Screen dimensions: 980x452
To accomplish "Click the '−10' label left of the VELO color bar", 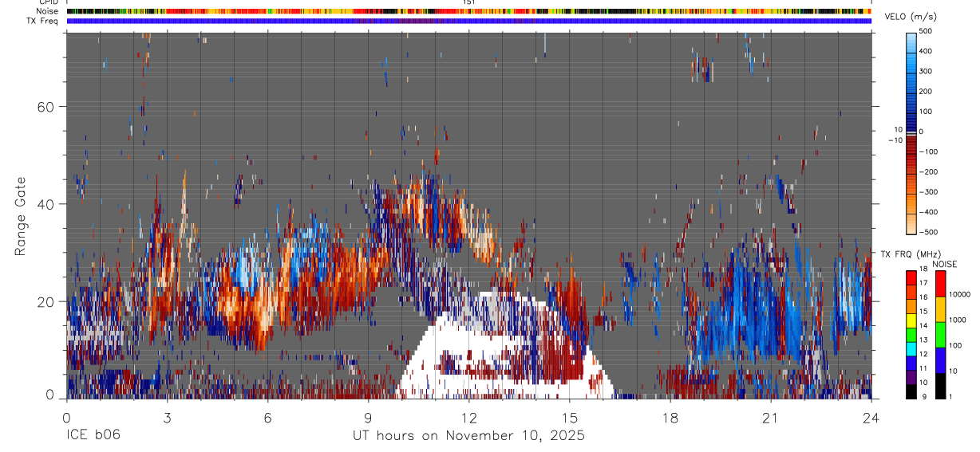I will click(895, 140).
